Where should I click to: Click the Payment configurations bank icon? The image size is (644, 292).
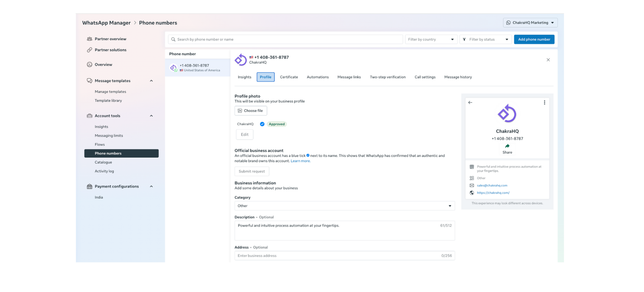(89, 187)
